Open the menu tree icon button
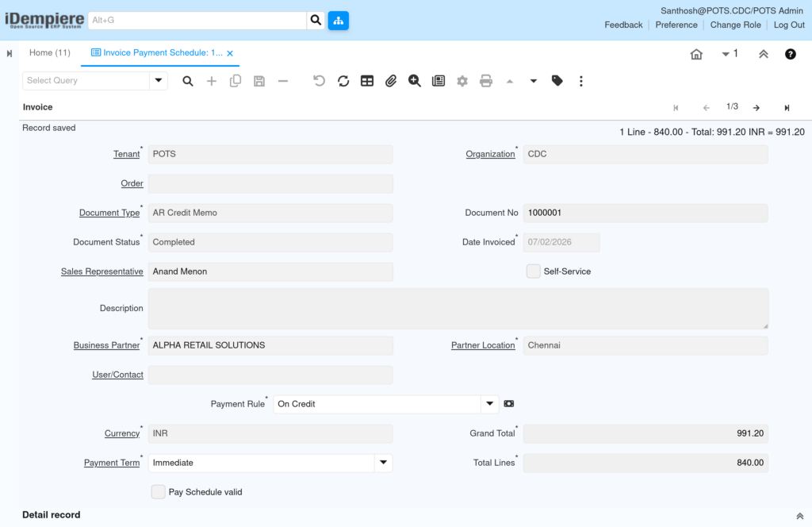Screen dimensions: 812x527 coord(338,20)
